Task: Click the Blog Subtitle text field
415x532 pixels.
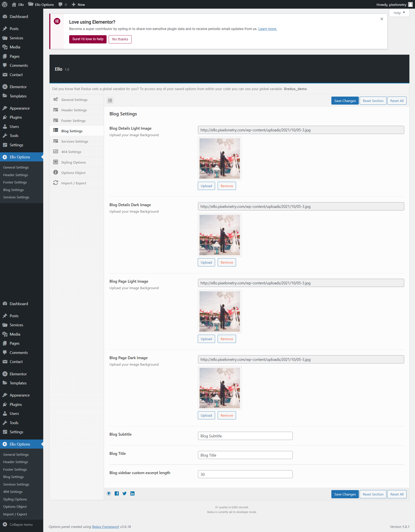Action: pyautogui.click(x=245, y=436)
